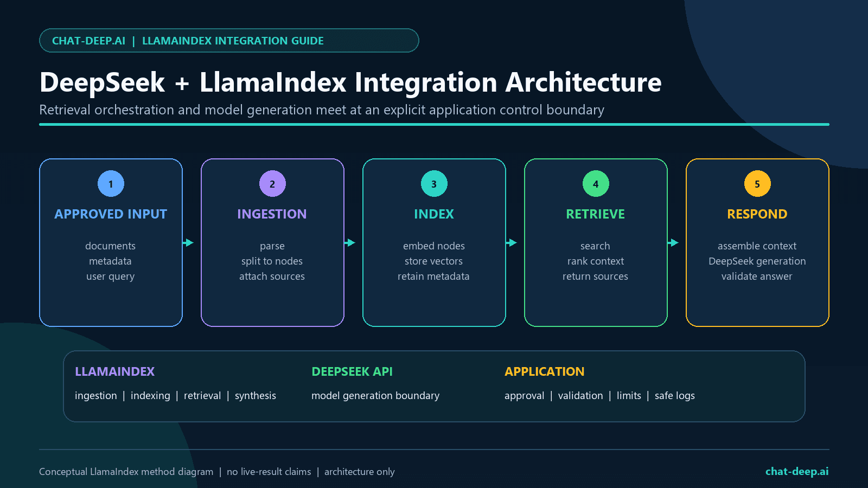Select the RESPOND heading

[757, 214]
